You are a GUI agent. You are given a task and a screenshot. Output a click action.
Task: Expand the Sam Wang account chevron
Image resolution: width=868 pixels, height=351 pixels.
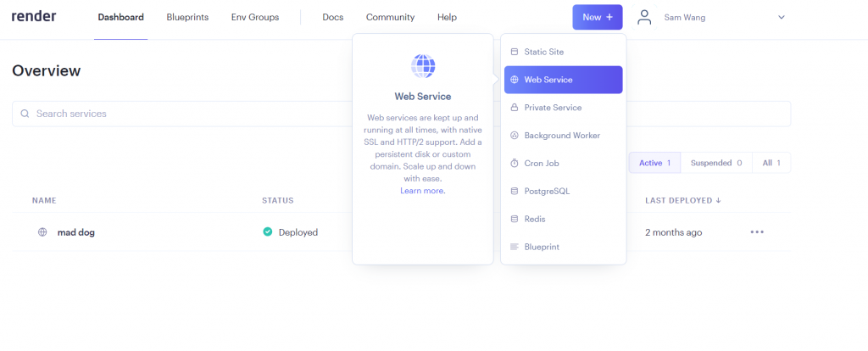[x=782, y=17]
